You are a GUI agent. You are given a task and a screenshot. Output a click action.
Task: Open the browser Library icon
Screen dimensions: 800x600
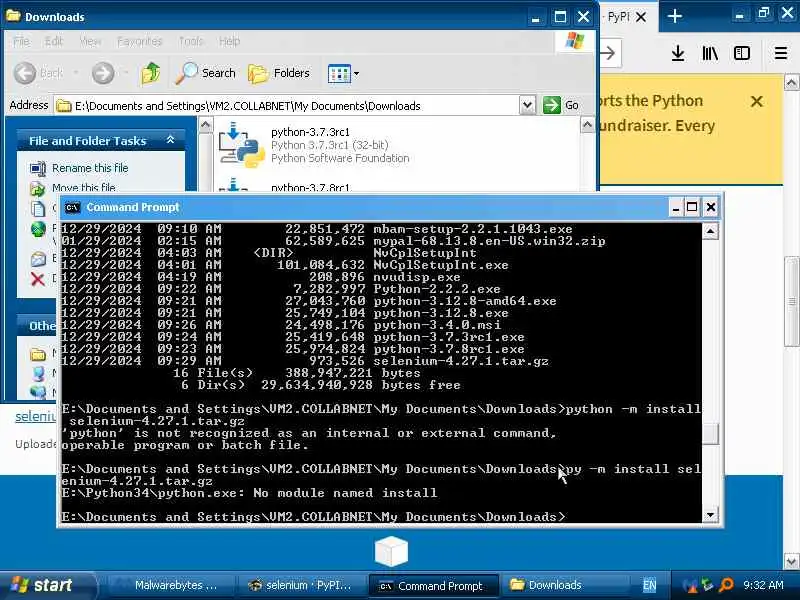coord(710,53)
